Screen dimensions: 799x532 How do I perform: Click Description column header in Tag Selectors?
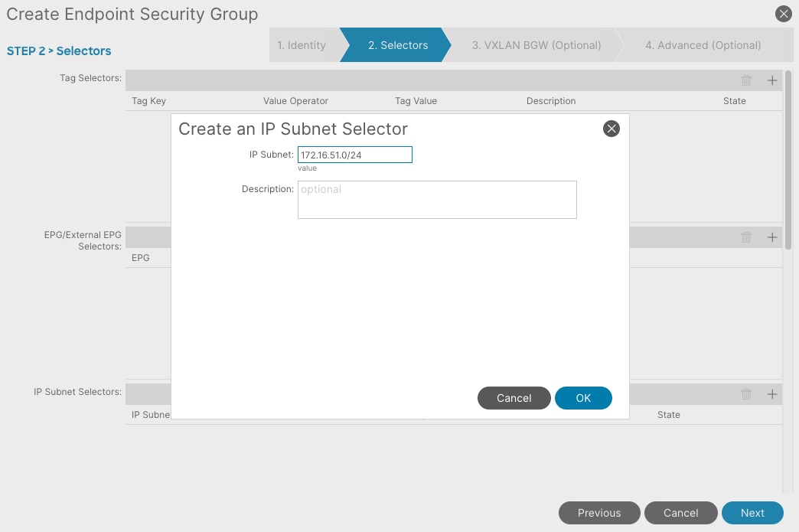[551, 101]
